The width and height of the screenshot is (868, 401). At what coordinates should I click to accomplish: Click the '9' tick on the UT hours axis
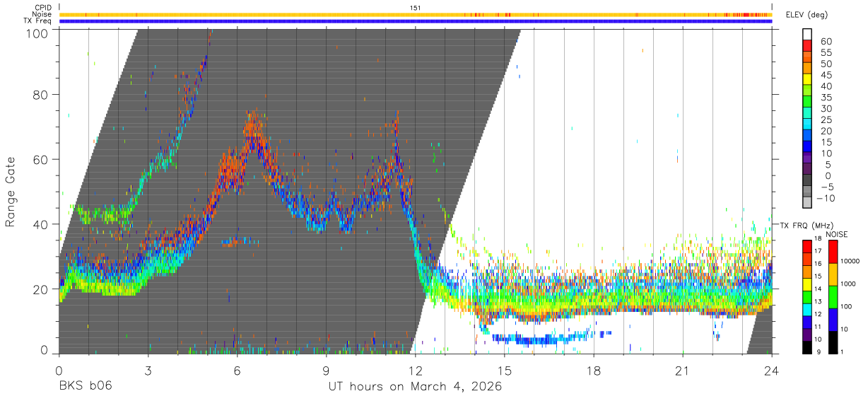(x=326, y=371)
